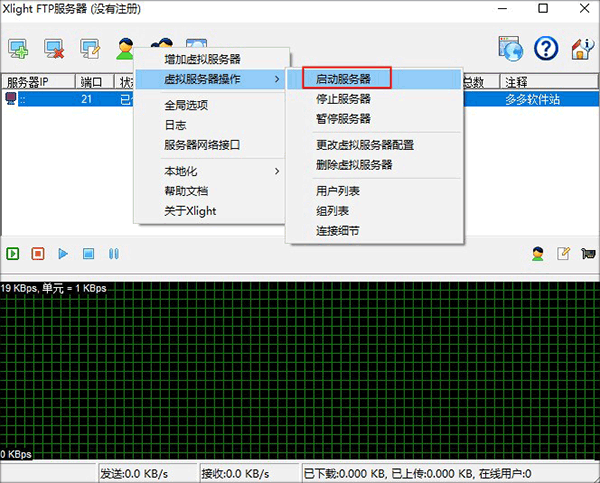Select 删除虚拟服务器 in the submenu
The image size is (600, 483).
[374, 165]
